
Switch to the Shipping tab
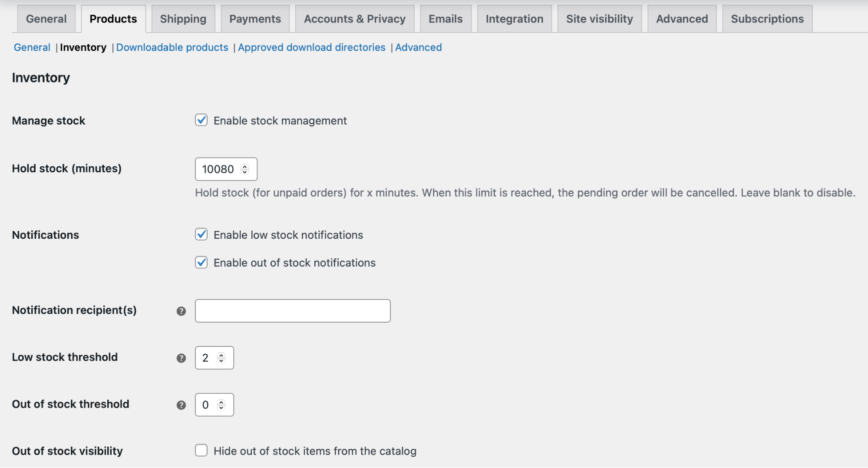183,19
